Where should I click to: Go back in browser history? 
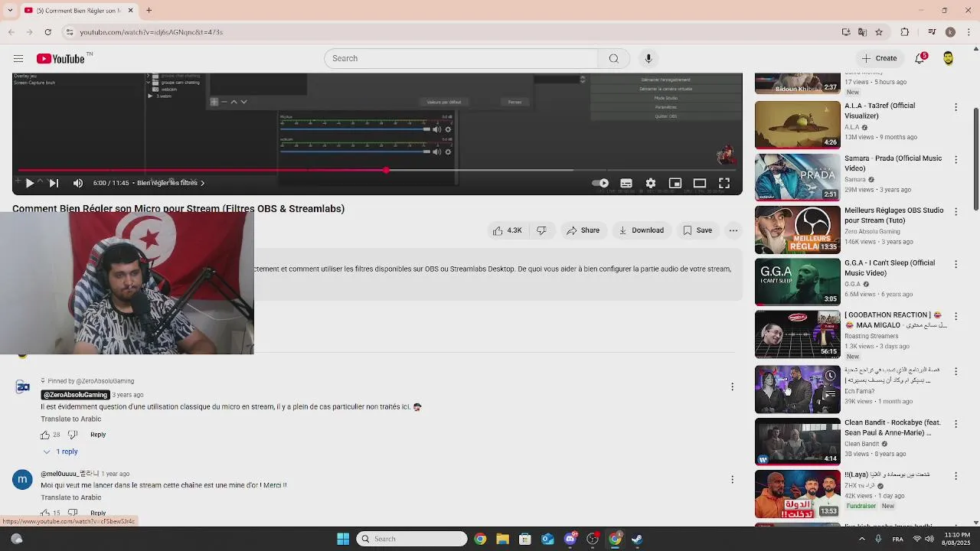click(x=11, y=32)
